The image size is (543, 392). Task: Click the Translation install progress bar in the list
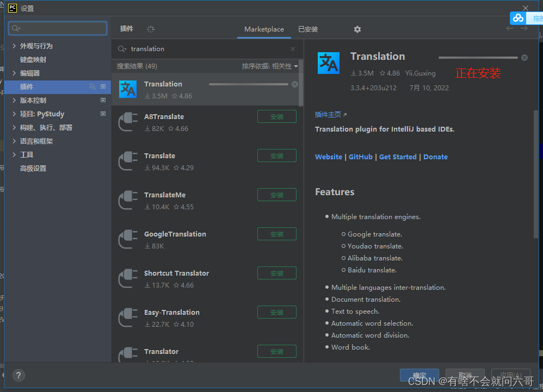tap(248, 84)
